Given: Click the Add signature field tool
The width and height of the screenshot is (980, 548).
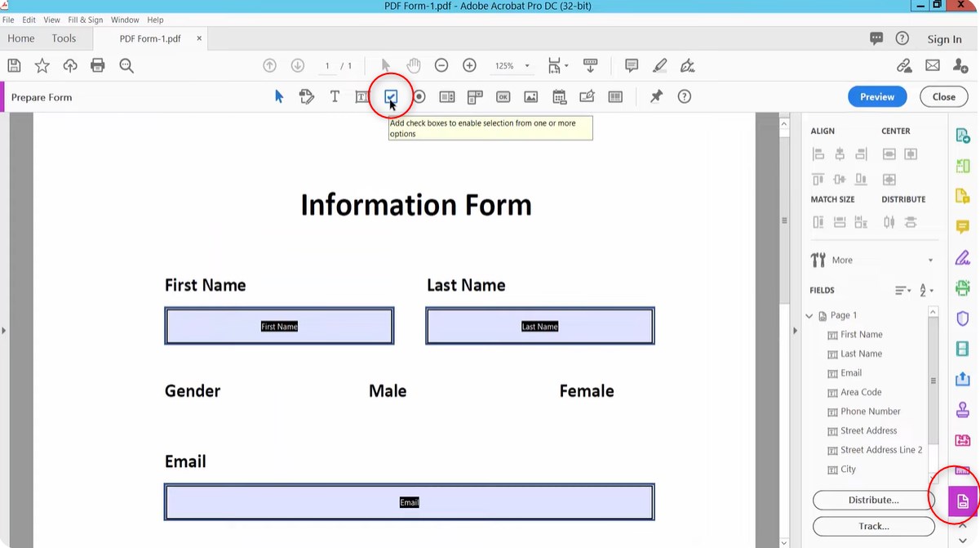Looking at the screenshot, I should [x=587, y=96].
